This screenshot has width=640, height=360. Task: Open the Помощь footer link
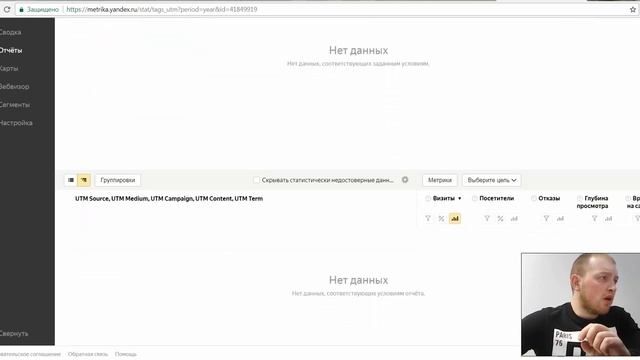126,354
